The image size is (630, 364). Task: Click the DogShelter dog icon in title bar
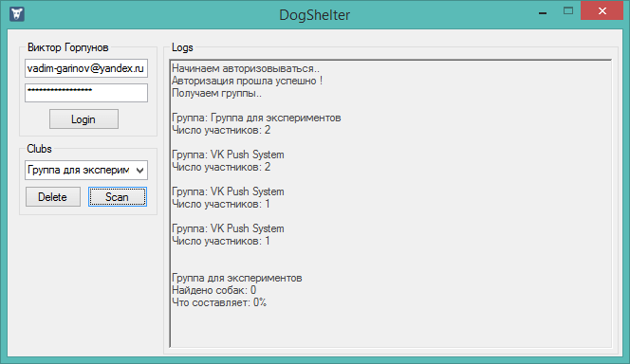(x=17, y=14)
